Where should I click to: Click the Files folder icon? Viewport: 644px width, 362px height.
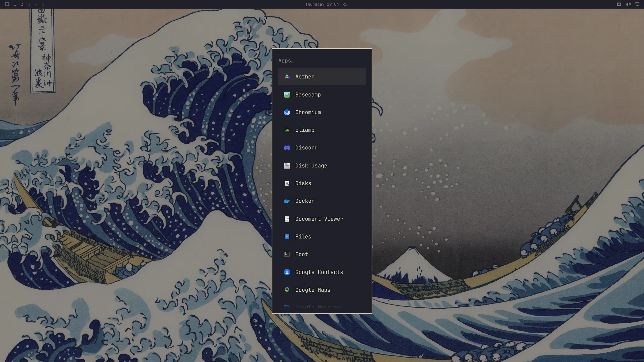coord(287,237)
